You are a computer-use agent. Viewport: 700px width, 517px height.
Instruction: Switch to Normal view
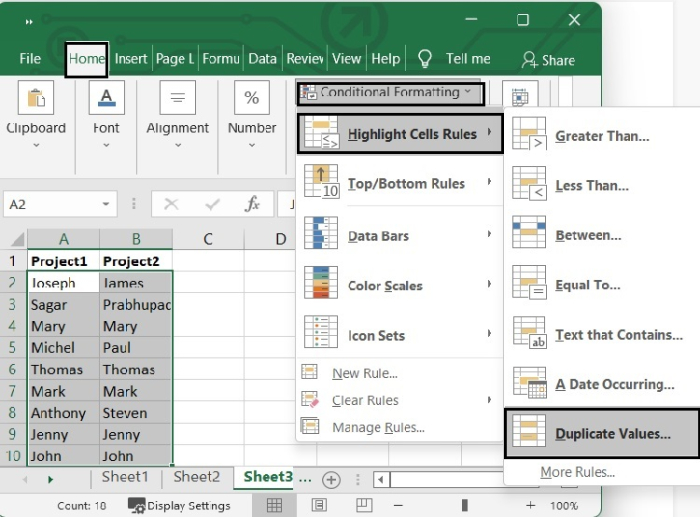pos(274,506)
